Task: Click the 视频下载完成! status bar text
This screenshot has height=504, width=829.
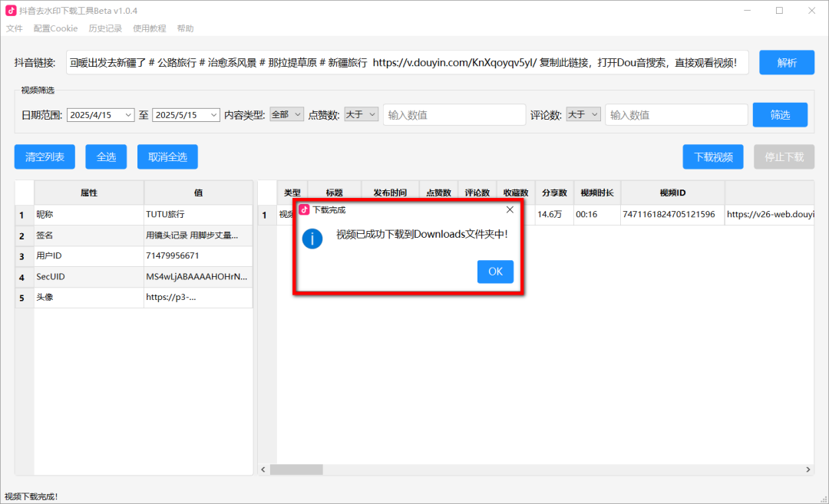Action: [x=31, y=496]
